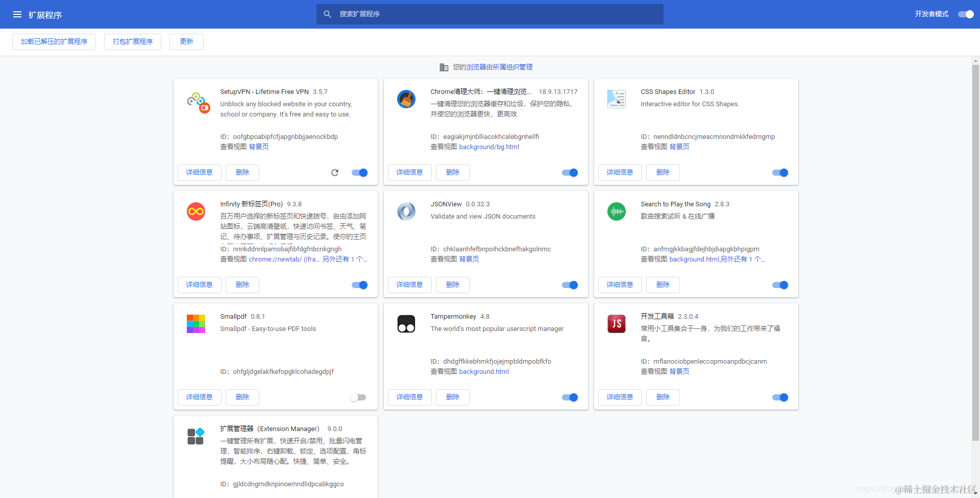Click the 更新 button
This screenshot has height=498, width=980.
(x=186, y=42)
